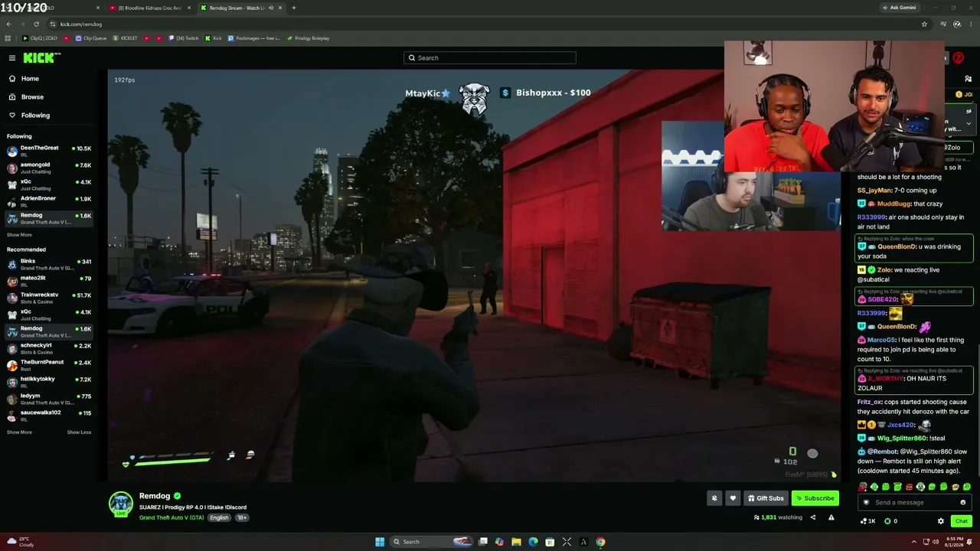Screen dimensions: 980x551
Task: Expand the pinned chat message chevron
Action: [x=969, y=123]
